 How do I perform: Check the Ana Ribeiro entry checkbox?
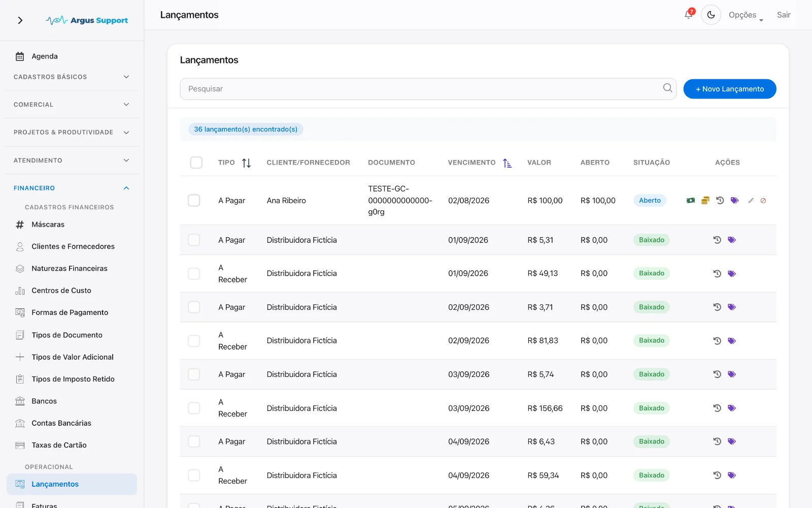tap(194, 201)
